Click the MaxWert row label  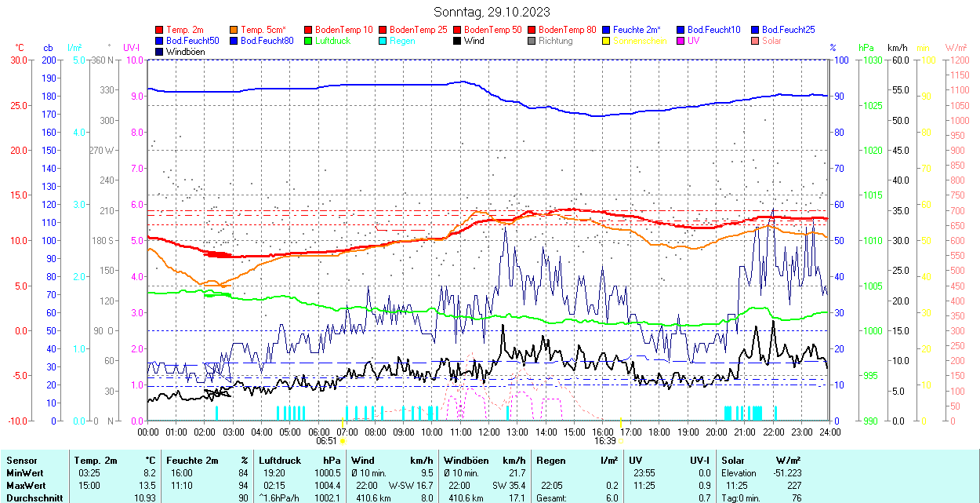(25, 485)
